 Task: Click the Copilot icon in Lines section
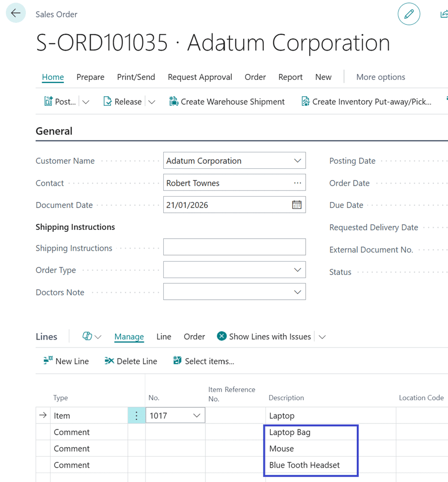click(x=87, y=337)
